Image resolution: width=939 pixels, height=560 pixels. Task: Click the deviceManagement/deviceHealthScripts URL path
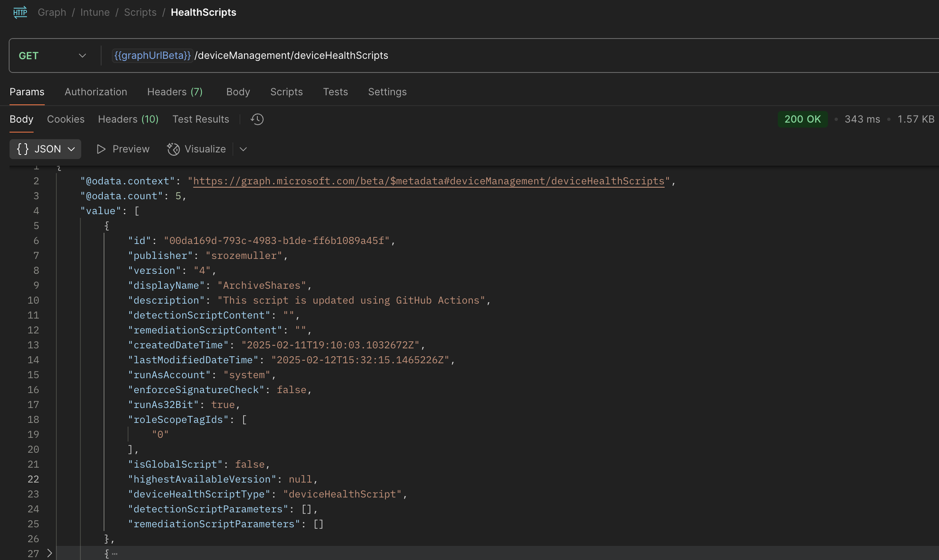pyautogui.click(x=291, y=56)
